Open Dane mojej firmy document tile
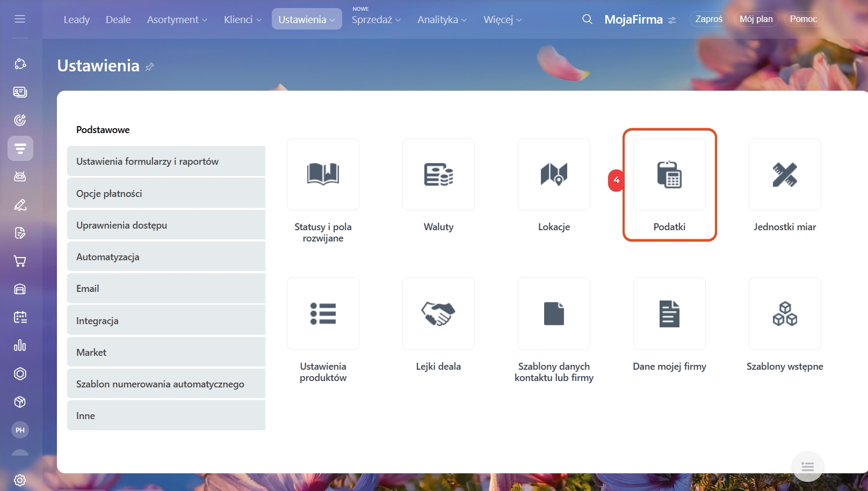 pyautogui.click(x=669, y=314)
